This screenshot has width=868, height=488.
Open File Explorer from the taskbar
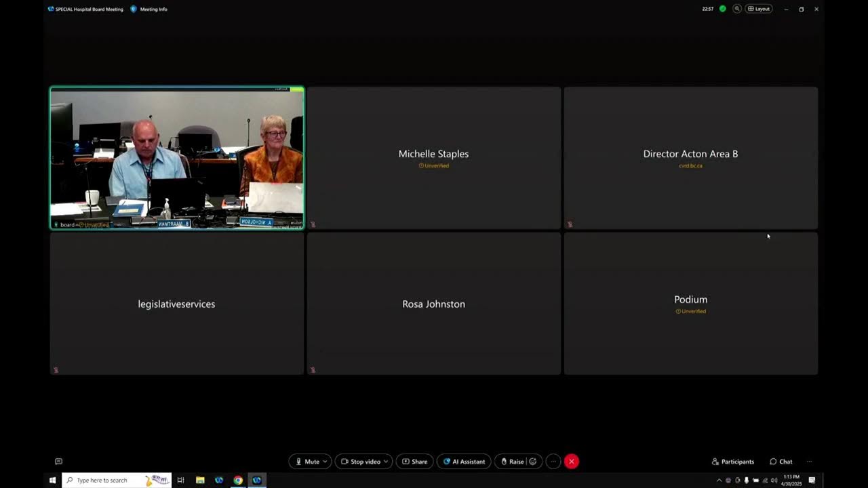[200, 480]
